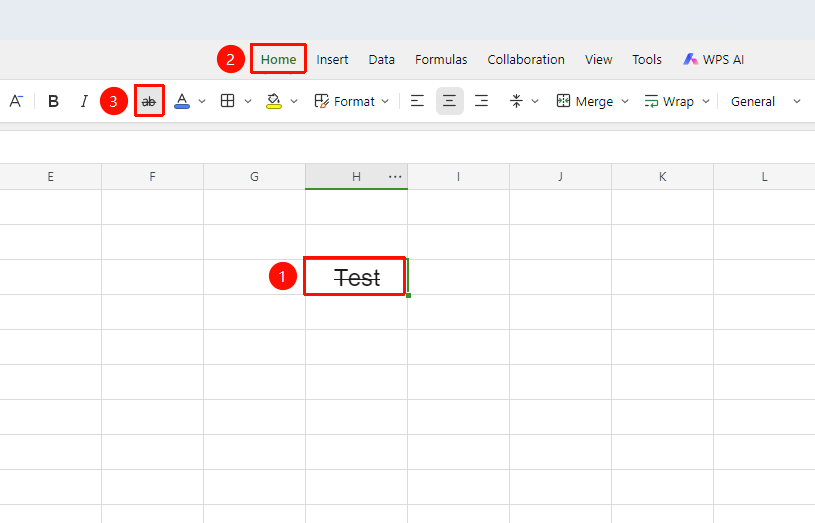815x523 pixels.
Task: Open the Collaboration tab
Action: click(526, 60)
